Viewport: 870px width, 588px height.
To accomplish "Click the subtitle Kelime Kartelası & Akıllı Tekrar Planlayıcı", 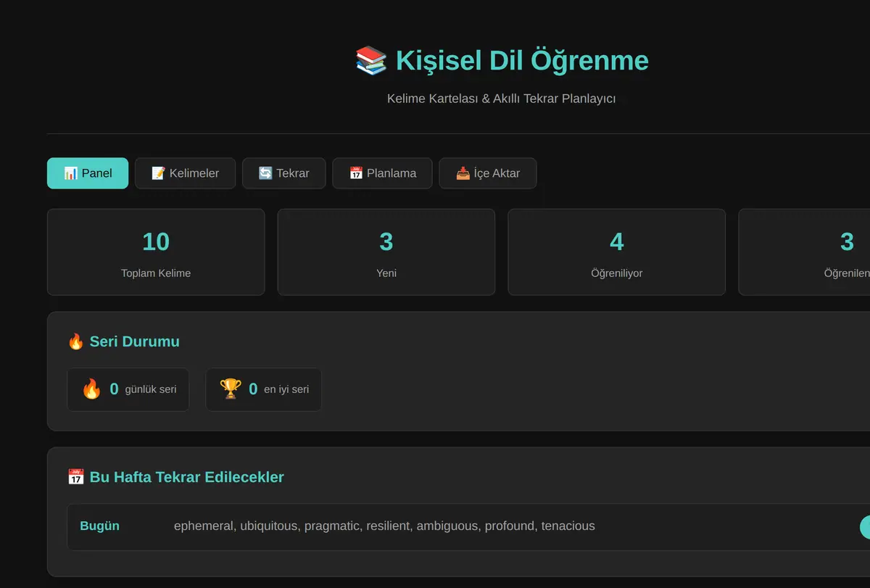I will tap(502, 99).
